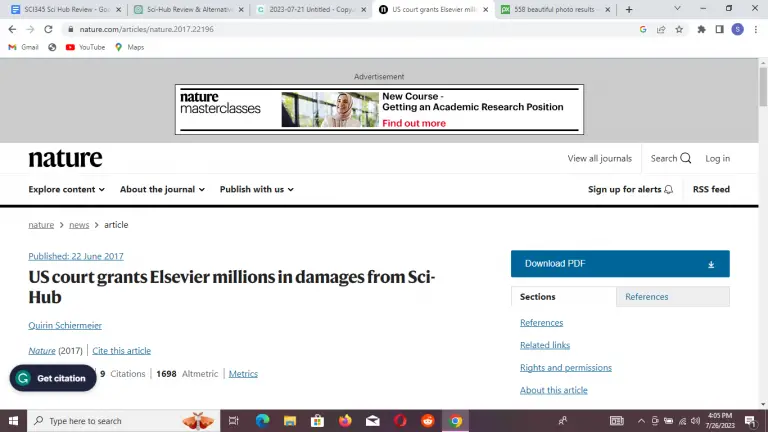Switch to the Sci-Hub Review & Alternatives browser tab

click(x=188, y=9)
